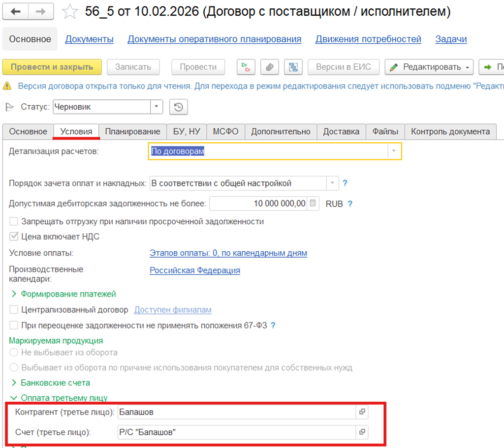This screenshot has height=448, width=504.
Task: Switch to the Дополнительно tab
Action: pyautogui.click(x=281, y=131)
